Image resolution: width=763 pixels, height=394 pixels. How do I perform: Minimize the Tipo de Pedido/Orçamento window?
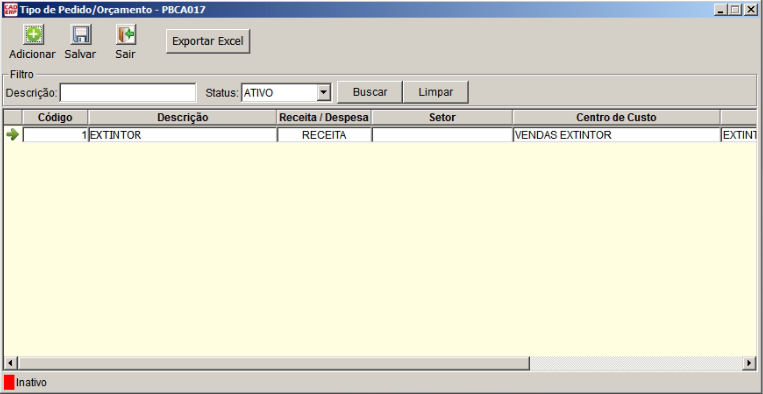click(x=721, y=9)
